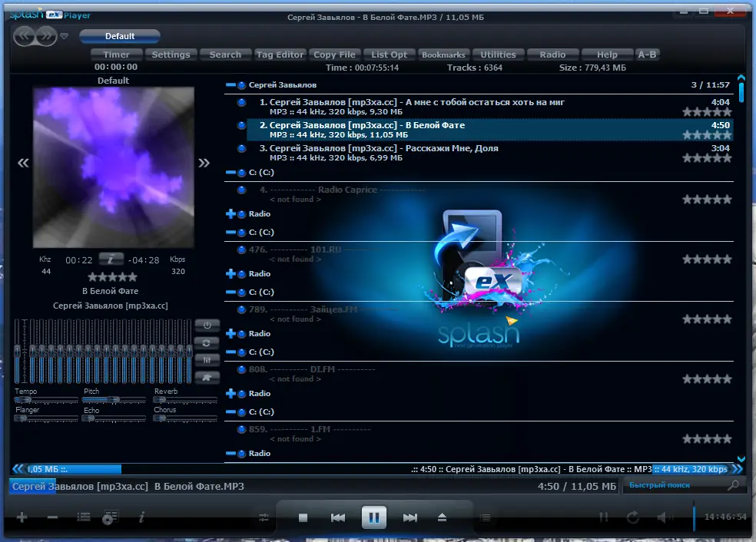Stop playback with the square stop button

[x=303, y=517]
